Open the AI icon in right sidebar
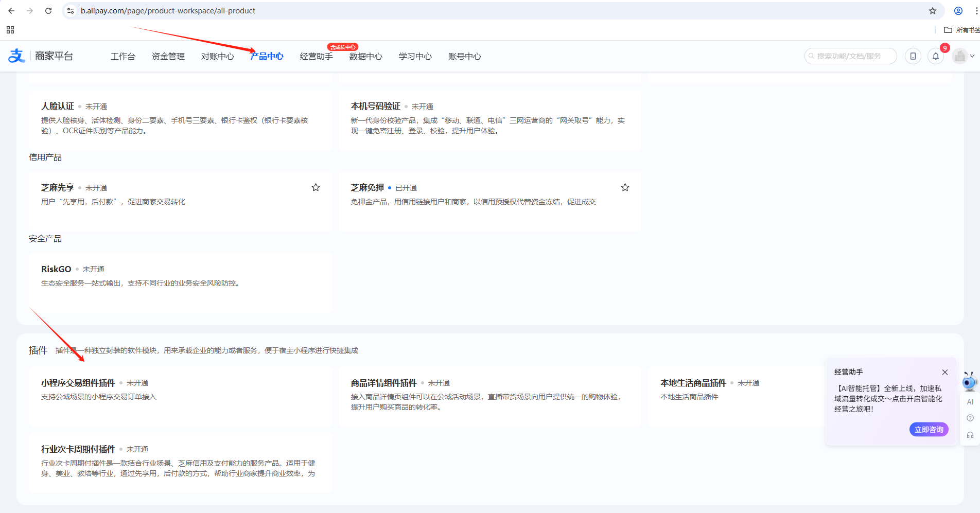 click(x=970, y=402)
